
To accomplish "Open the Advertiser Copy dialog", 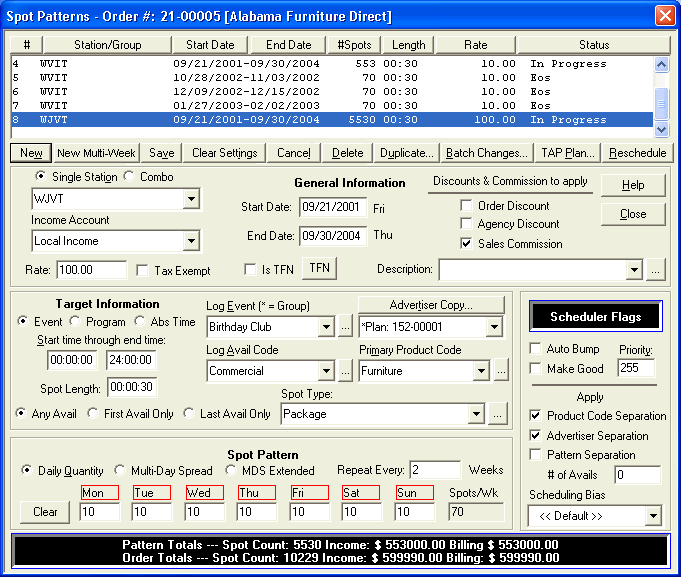I will (431, 305).
